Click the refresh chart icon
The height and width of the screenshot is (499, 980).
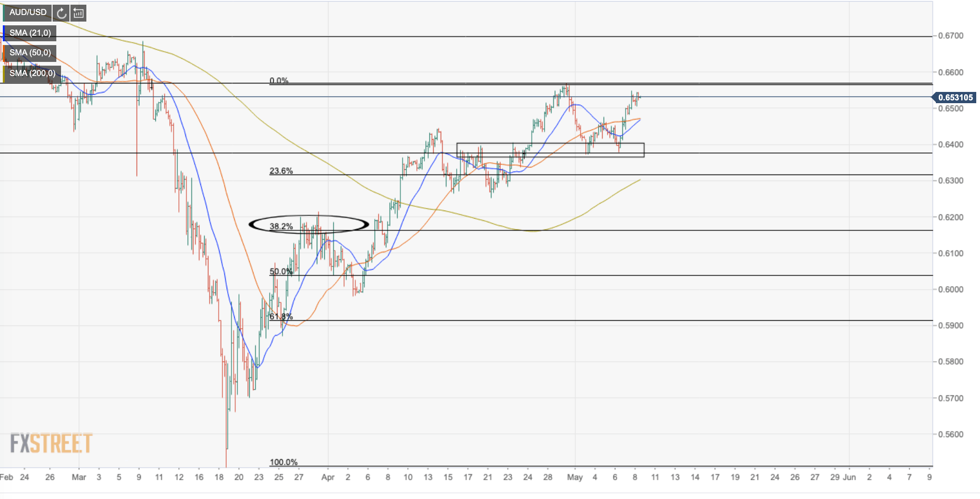61,13
